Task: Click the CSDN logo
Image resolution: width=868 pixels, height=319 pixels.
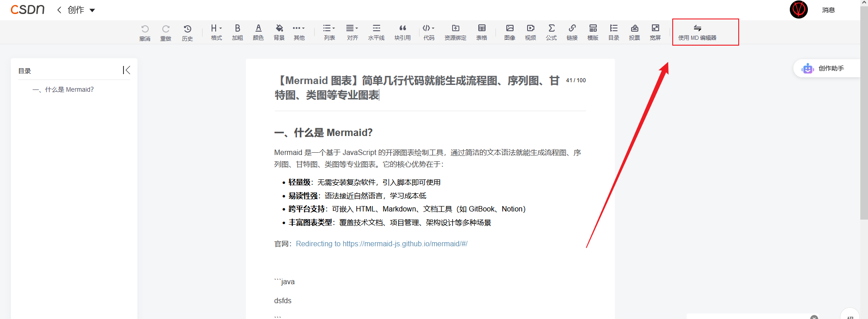Action: 28,9
